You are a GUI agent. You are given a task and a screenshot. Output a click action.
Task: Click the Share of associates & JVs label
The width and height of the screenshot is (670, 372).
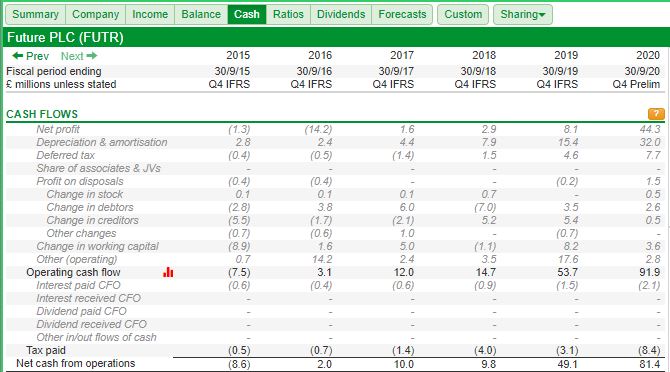point(98,168)
